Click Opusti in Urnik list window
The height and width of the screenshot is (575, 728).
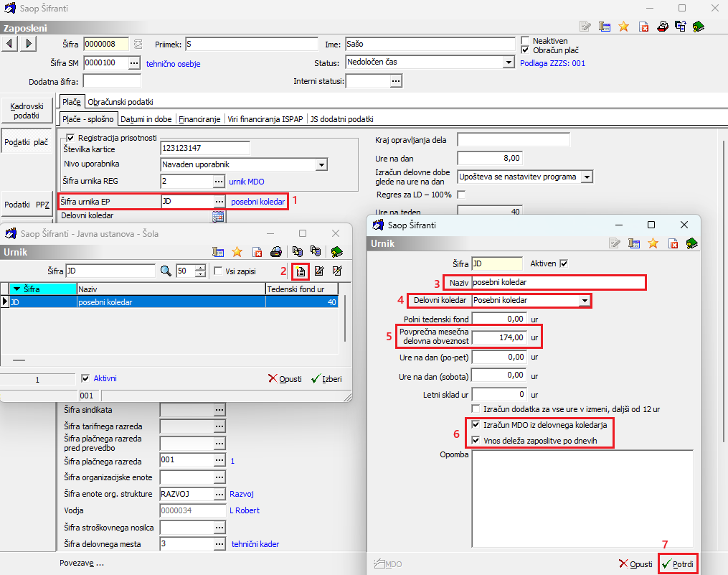[x=285, y=379]
